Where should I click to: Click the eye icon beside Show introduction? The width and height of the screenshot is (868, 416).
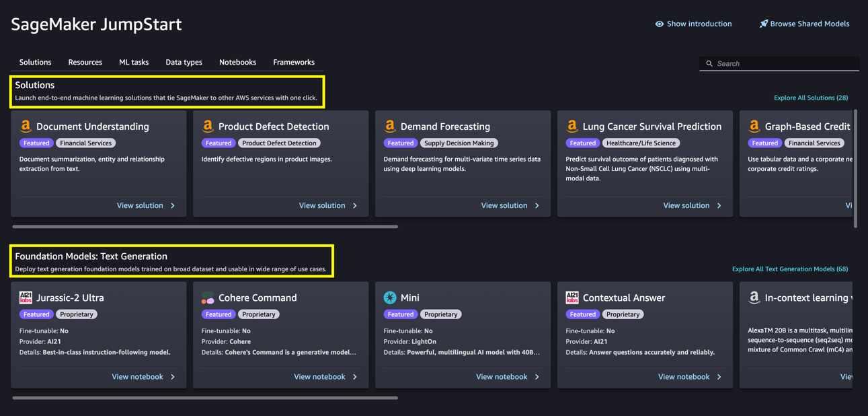pos(660,24)
